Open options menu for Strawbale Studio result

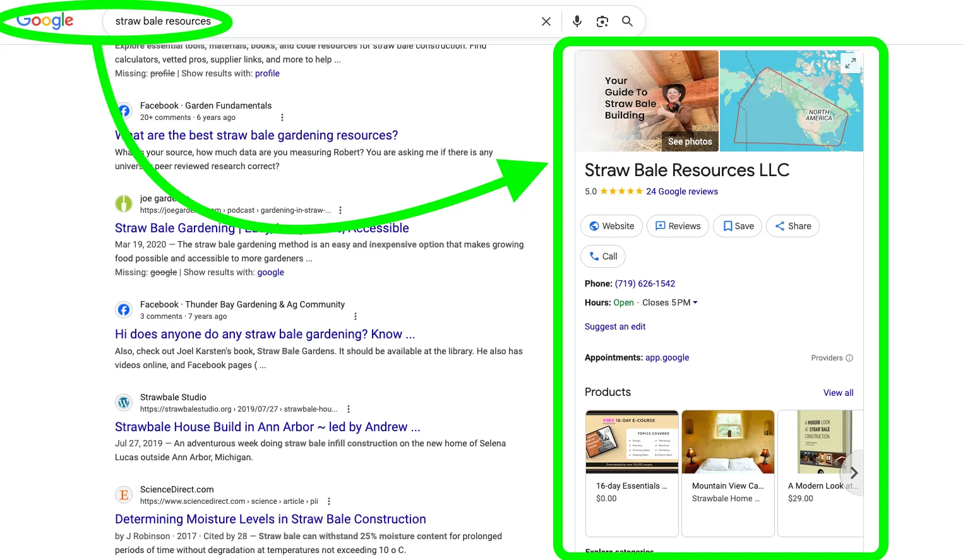(x=349, y=409)
